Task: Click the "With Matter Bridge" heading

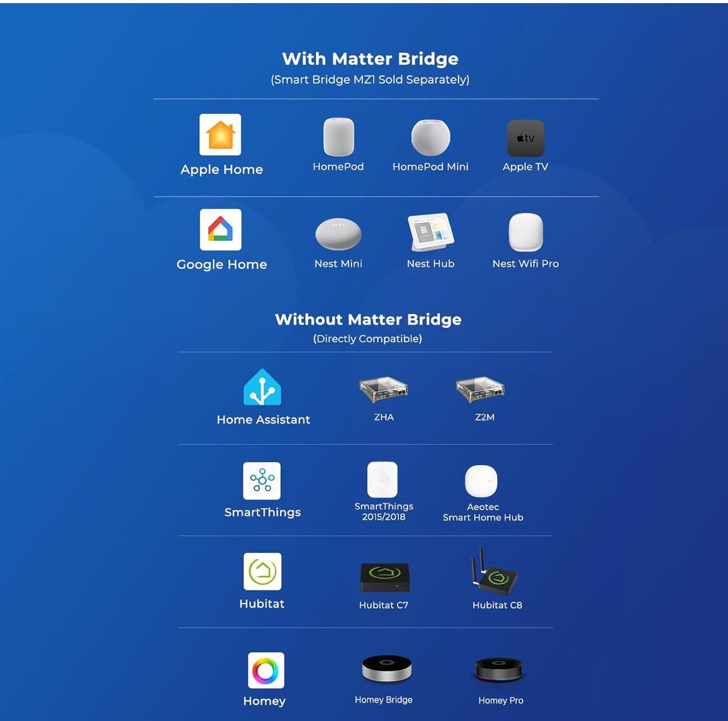Action: click(x=370, y=59)
